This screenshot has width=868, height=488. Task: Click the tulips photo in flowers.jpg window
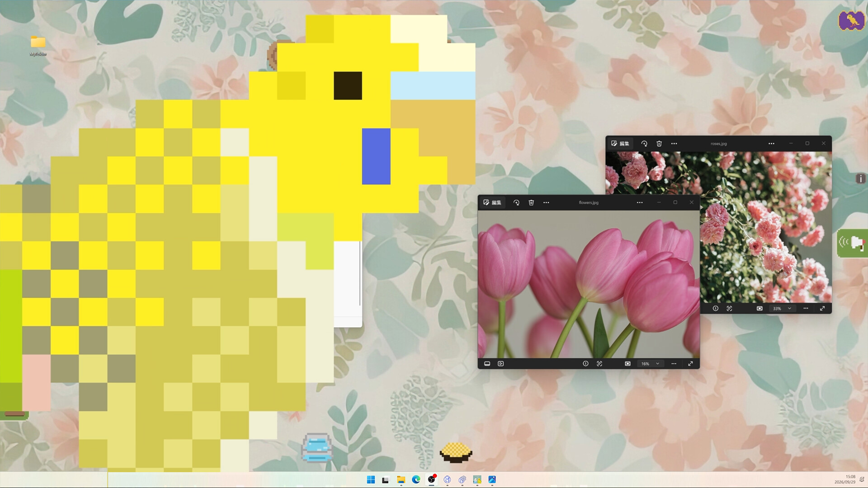[589, 284]
